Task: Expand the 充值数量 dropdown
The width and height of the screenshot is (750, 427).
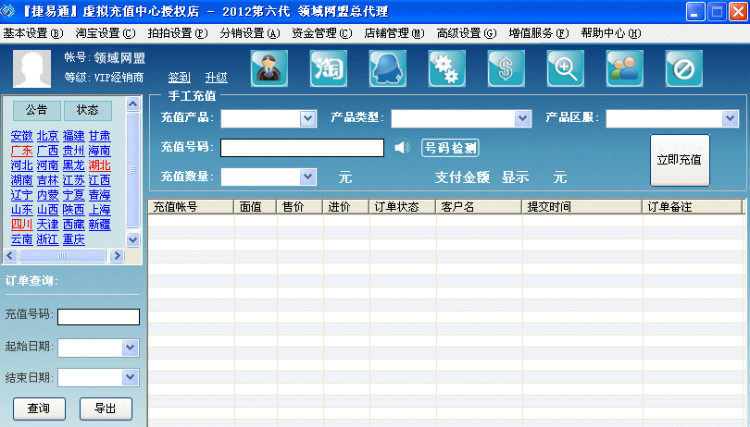Action: [x=308, y=177]
